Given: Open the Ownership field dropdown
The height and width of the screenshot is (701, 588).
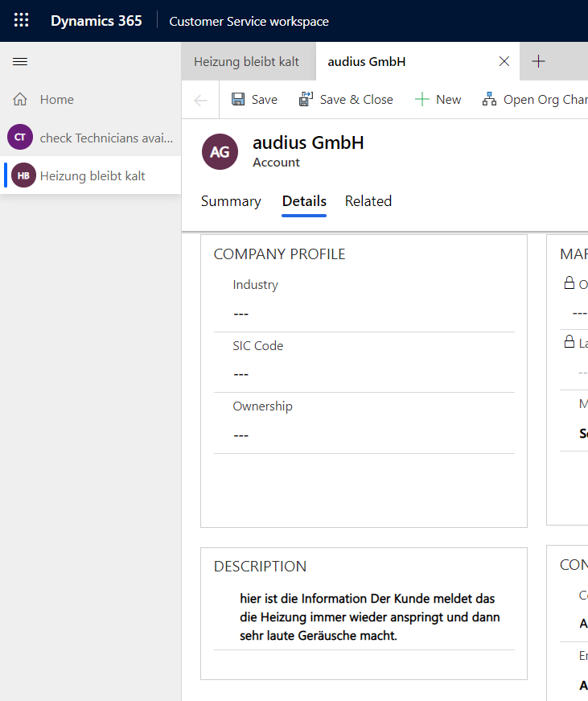Looking at the screenshot, I should point(364,435).
